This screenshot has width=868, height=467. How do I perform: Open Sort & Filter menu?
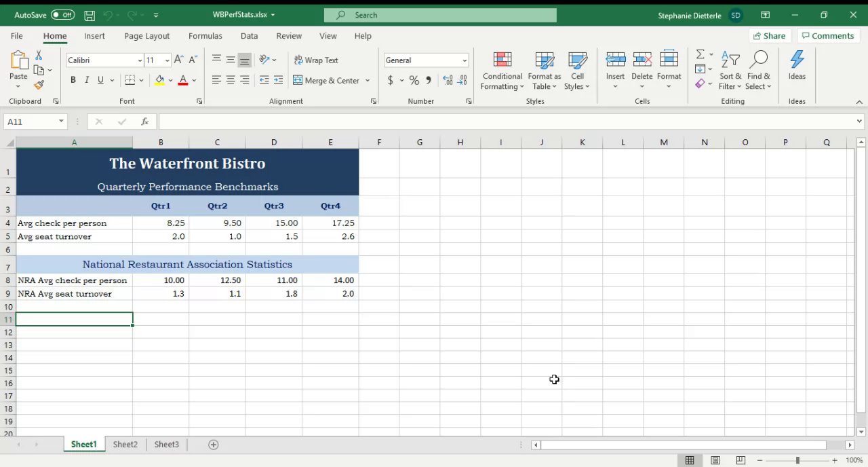pos(730,71)
